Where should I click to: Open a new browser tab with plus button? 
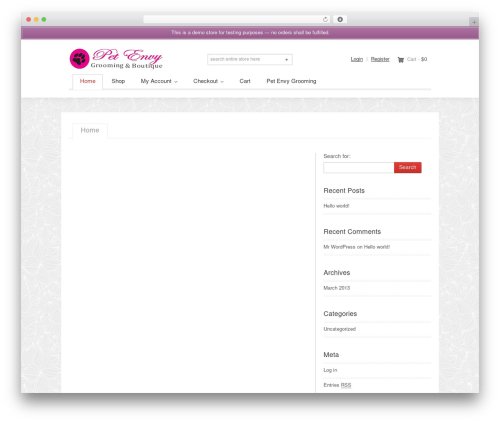pos(474,22)
